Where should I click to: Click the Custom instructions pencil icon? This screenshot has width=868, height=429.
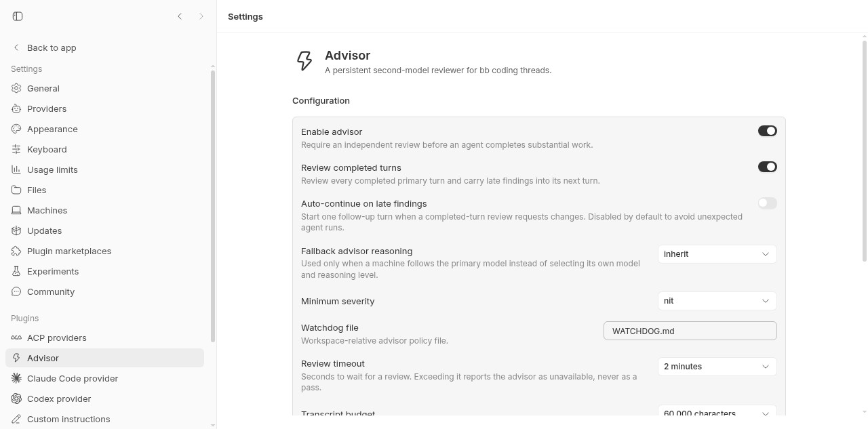[x=16, y=419]
